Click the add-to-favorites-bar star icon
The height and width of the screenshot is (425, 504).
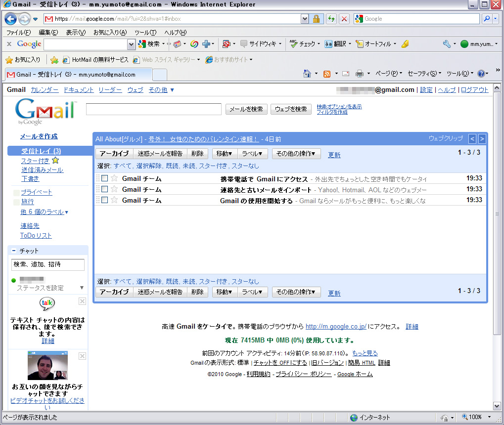tap(54, 60)
